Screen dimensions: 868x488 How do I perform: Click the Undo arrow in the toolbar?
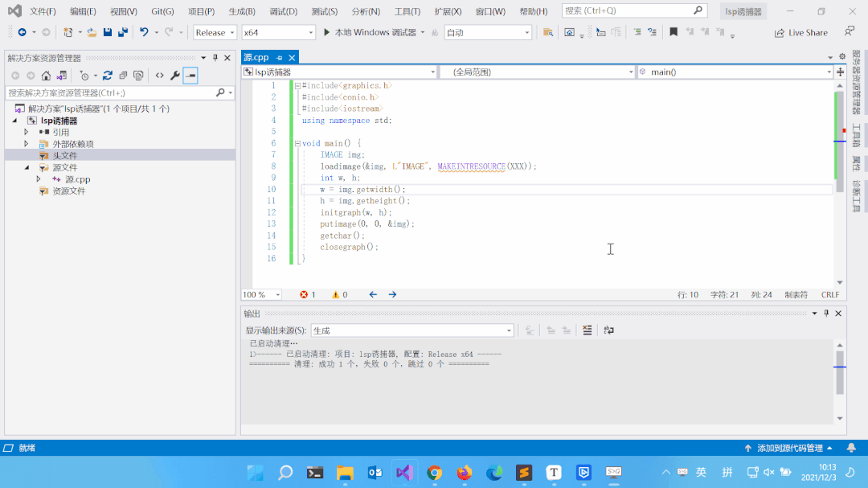(x=144, y=32)
